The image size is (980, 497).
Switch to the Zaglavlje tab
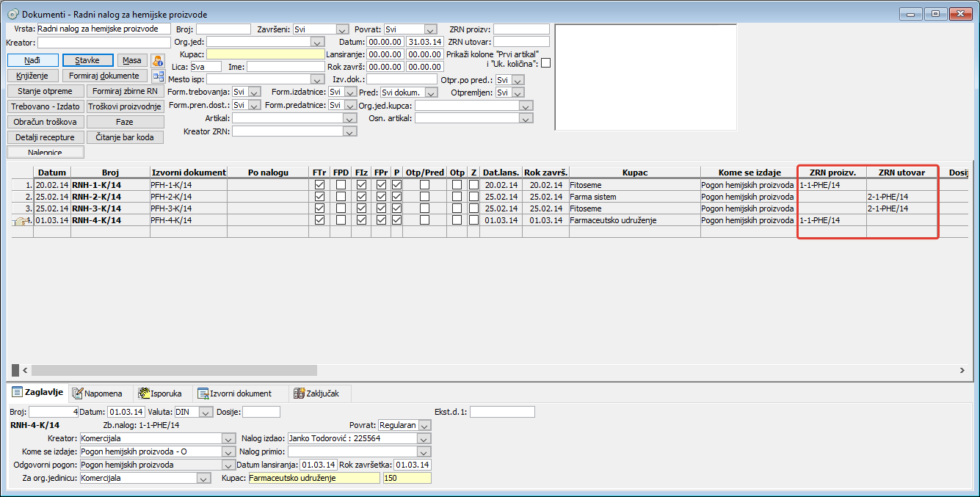coord(37,393)
